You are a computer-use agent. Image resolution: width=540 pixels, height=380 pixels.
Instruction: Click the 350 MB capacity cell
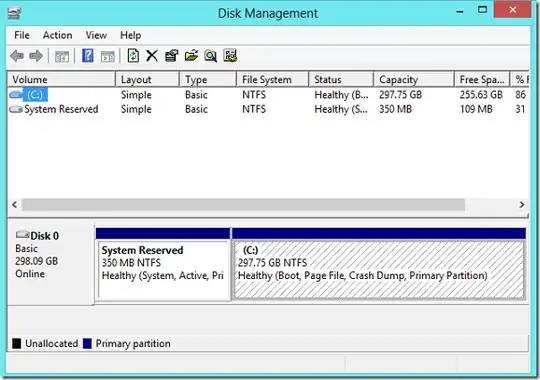[395, 109]
